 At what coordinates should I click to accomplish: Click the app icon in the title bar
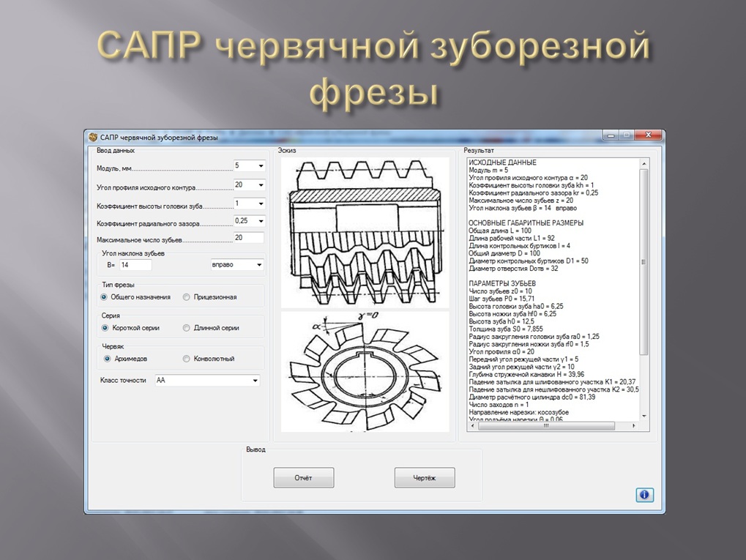click(93, 138)
